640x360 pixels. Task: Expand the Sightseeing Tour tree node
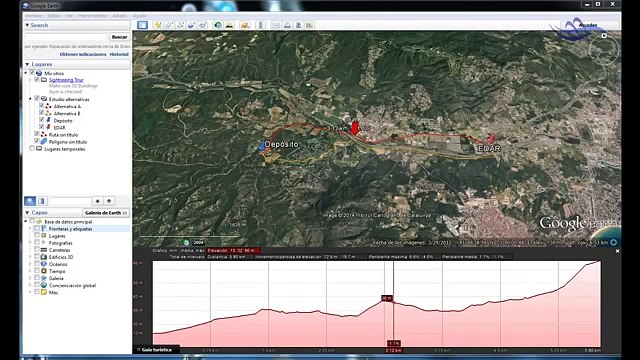pos(30,80)
